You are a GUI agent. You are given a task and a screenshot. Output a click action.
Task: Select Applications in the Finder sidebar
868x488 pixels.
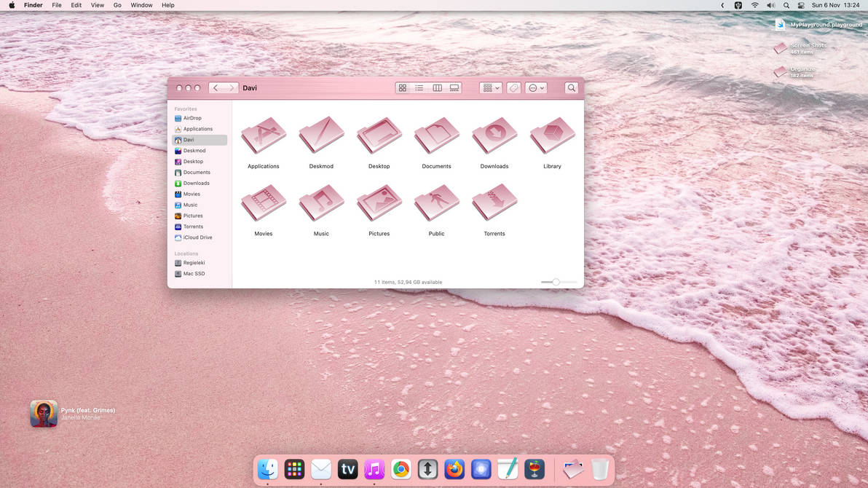coord(200,129)
